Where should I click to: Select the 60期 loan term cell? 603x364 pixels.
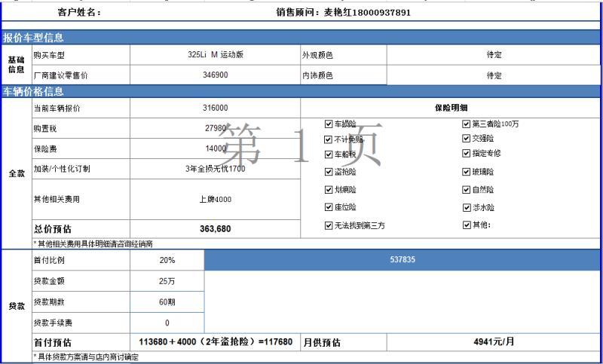167,302
